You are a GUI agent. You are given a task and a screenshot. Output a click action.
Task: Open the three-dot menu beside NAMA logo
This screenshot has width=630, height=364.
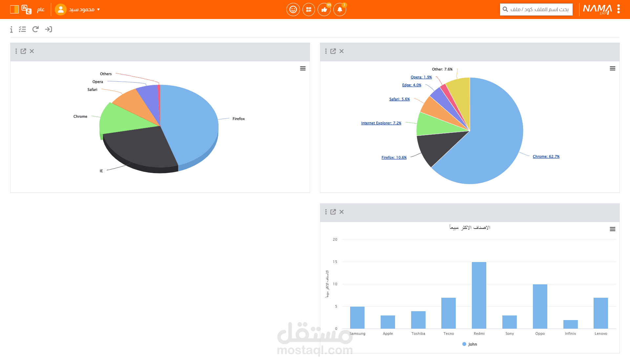[619, 9]
